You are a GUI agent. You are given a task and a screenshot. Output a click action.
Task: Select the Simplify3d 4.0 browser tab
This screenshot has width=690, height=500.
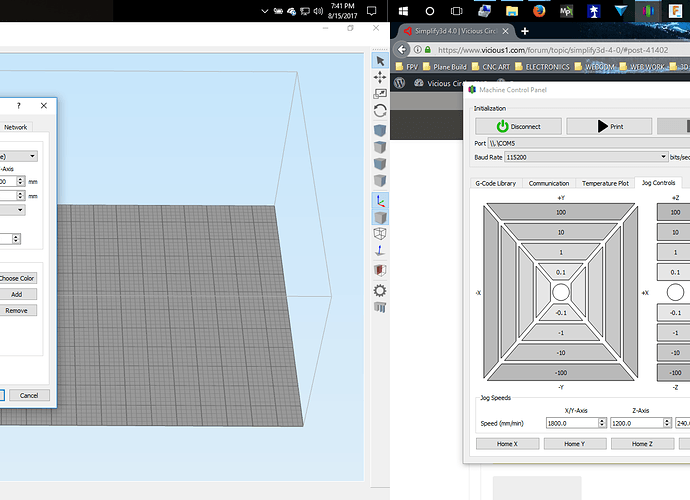tap(455, 31)
